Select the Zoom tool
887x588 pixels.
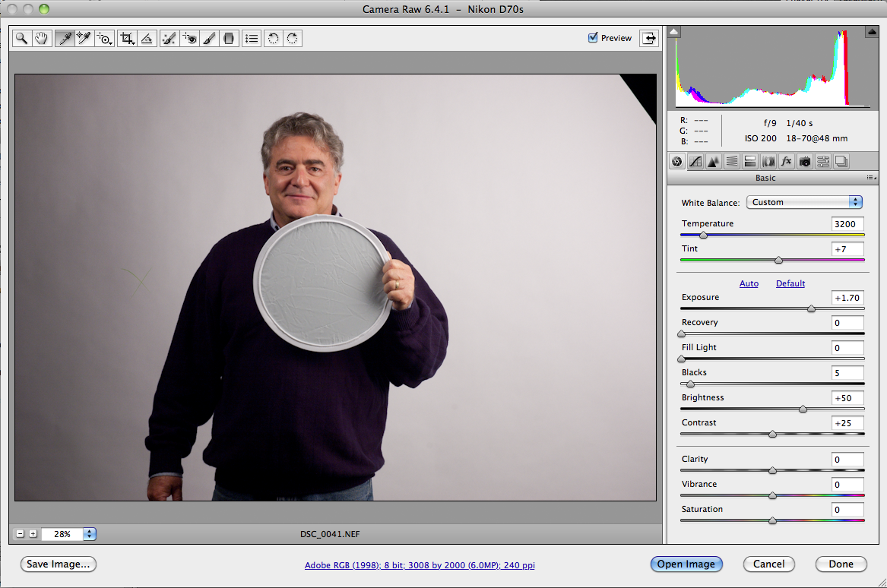(x=21, y=38)
